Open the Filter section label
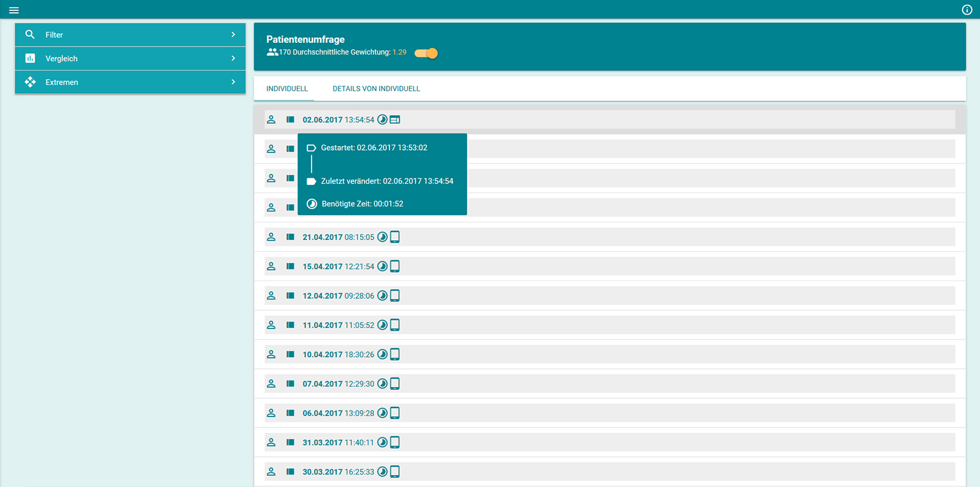 pos(54,35)
